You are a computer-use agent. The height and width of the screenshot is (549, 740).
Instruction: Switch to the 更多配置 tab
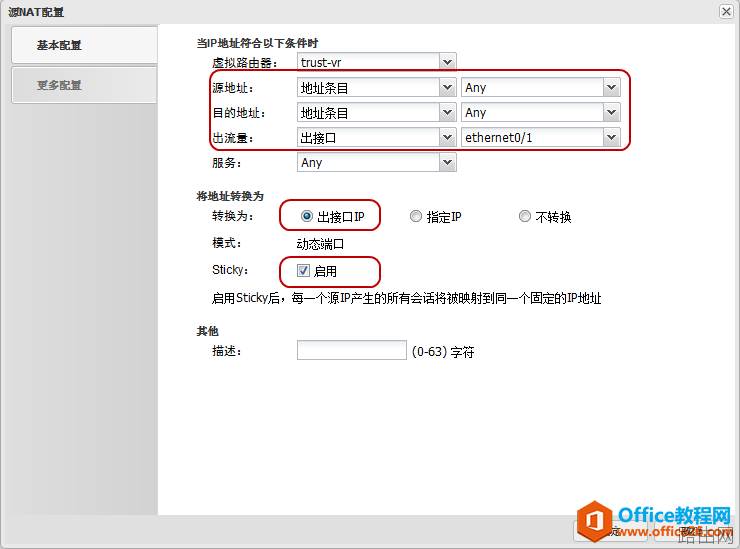84,85
